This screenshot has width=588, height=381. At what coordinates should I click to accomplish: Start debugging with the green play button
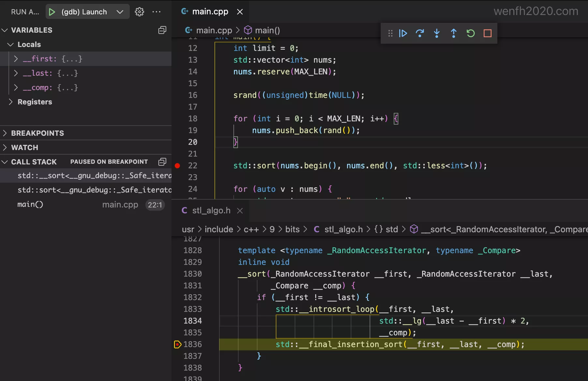[x=52, y=12]
